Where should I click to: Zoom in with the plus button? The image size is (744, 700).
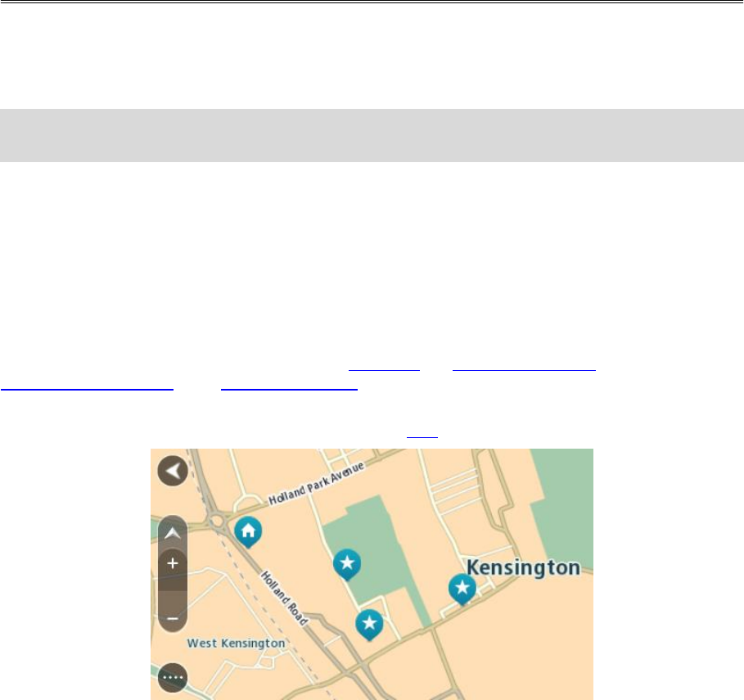click(x=173, y=563)
